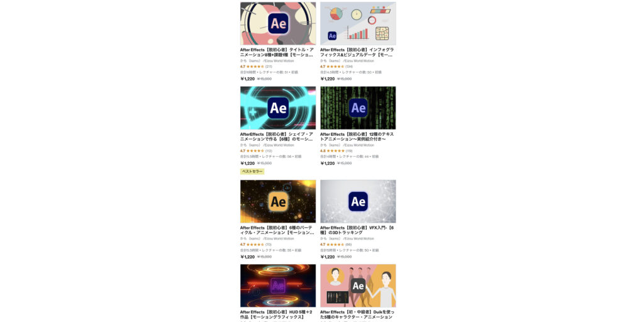This screenshot has width=644, height=322.
Task: Open the green matrix text animation thumbnail
Action: point(358,108)
